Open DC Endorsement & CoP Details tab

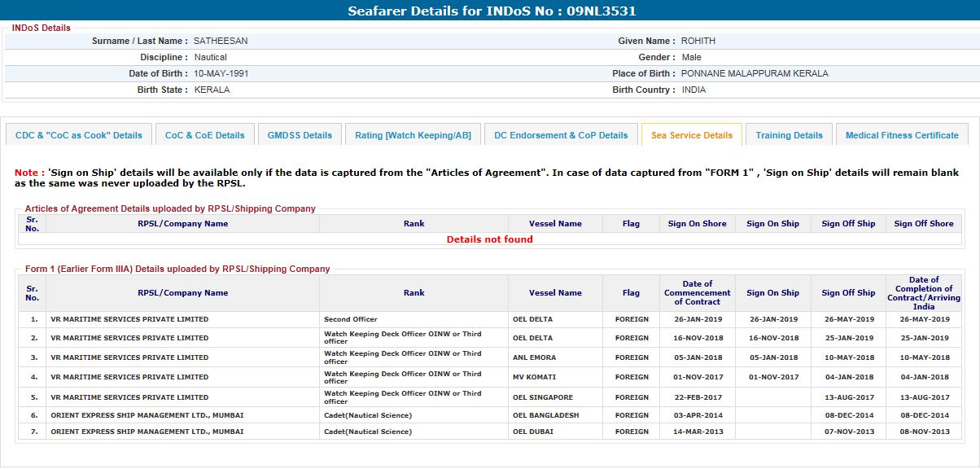pos(561,135)
